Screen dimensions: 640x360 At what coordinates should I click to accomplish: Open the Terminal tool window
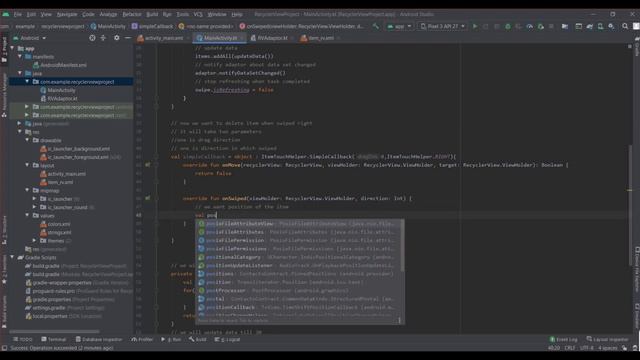pyautogui.click(x=53, y=339)
